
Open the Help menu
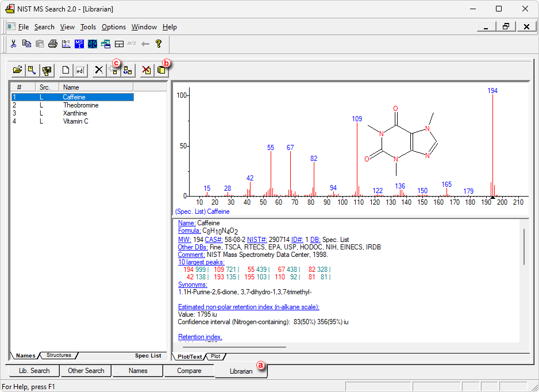point(170,27)
